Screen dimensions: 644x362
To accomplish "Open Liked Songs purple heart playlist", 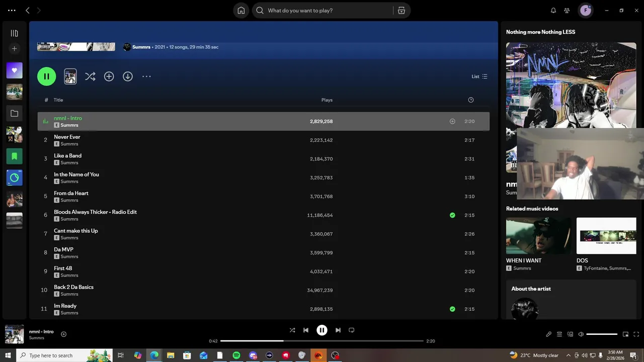I will pyautogui.click(x=14, y=70).
